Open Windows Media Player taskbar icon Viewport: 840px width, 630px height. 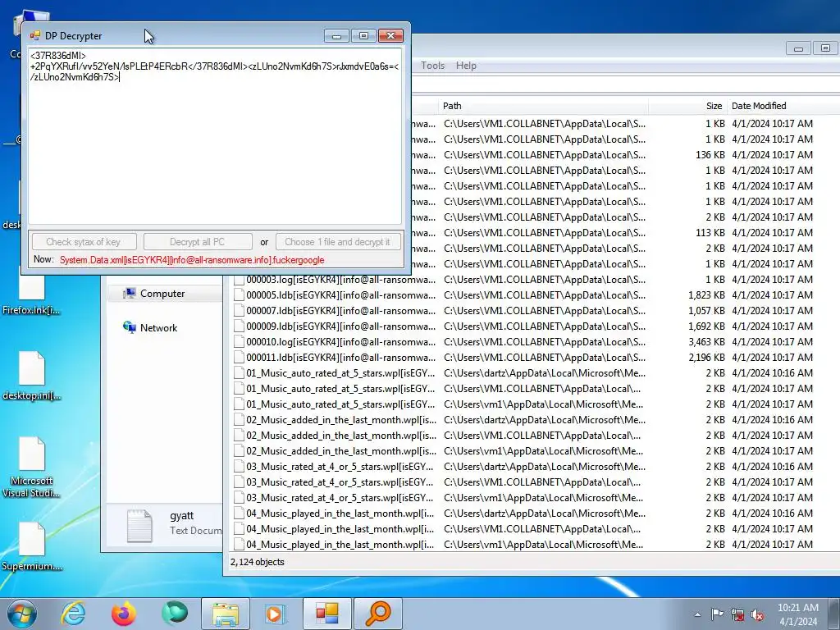276,614
